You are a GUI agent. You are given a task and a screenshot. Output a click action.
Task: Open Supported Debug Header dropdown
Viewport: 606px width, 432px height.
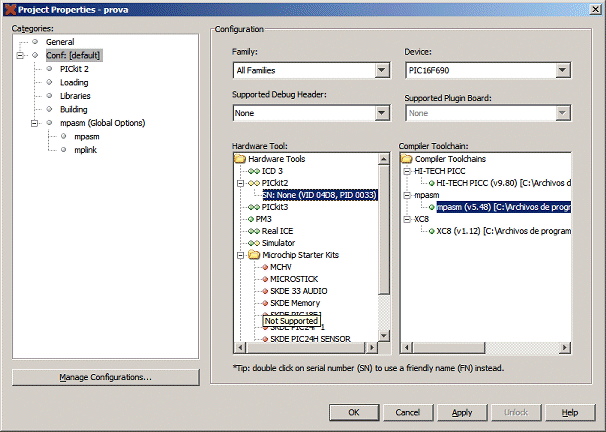[x=382, y=114]
